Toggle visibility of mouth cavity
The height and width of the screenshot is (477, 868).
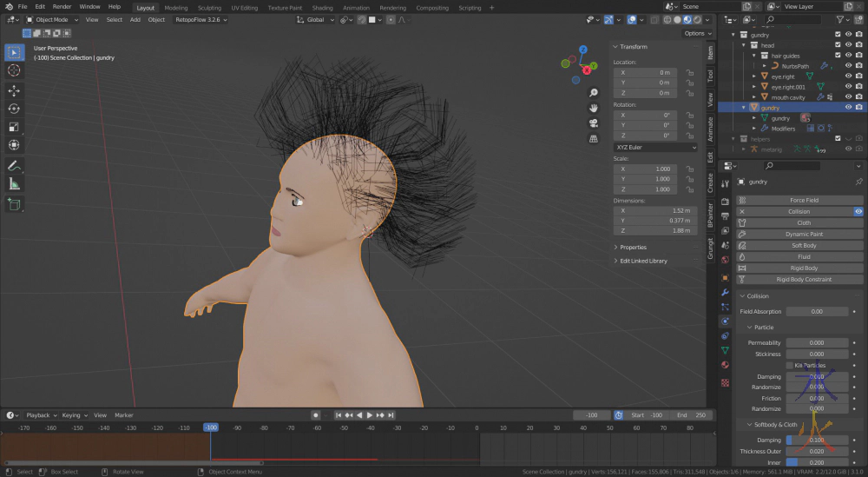[x=848, y=97]
